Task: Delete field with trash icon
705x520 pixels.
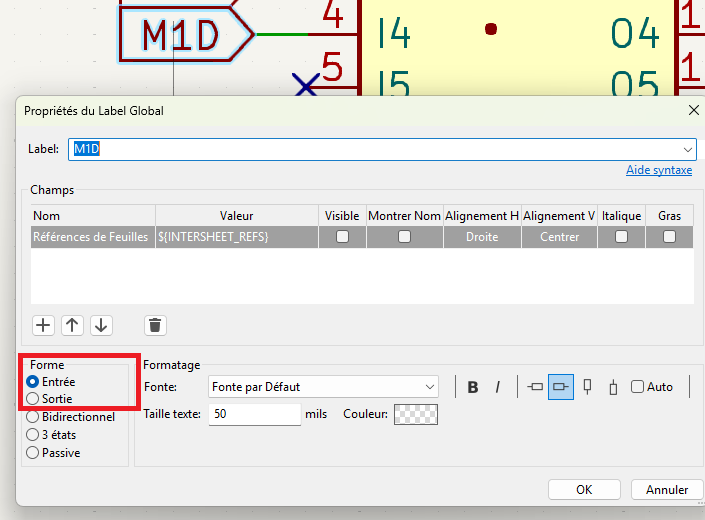Action: (155, 325)
